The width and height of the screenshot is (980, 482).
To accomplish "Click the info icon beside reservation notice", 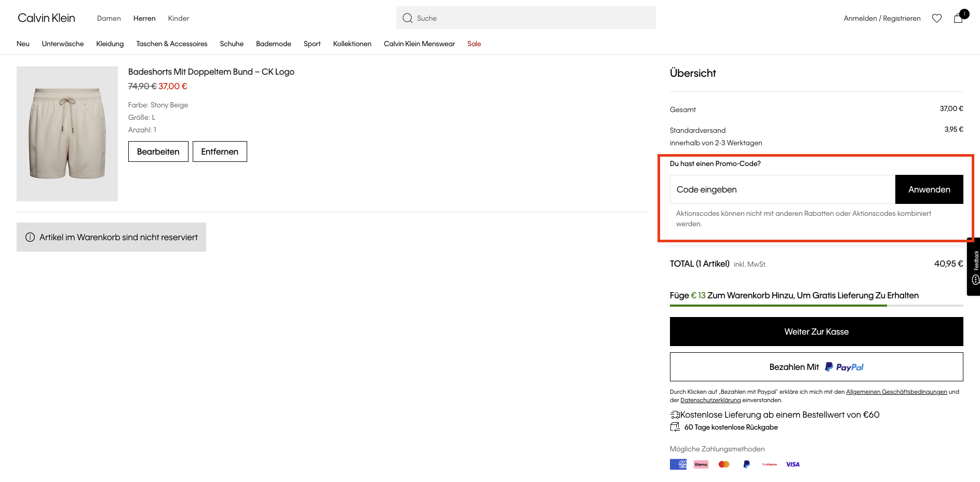I will click(x=30, y=237).
